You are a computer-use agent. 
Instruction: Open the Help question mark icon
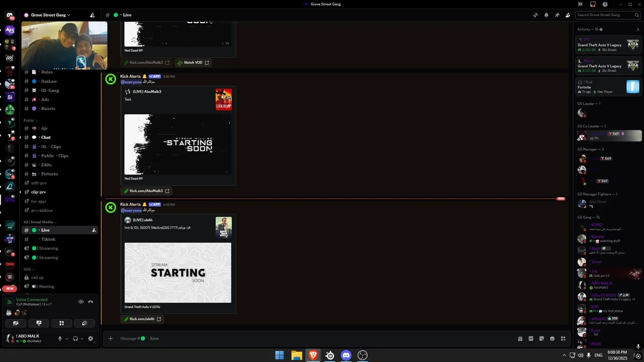(x=605, y=4)
